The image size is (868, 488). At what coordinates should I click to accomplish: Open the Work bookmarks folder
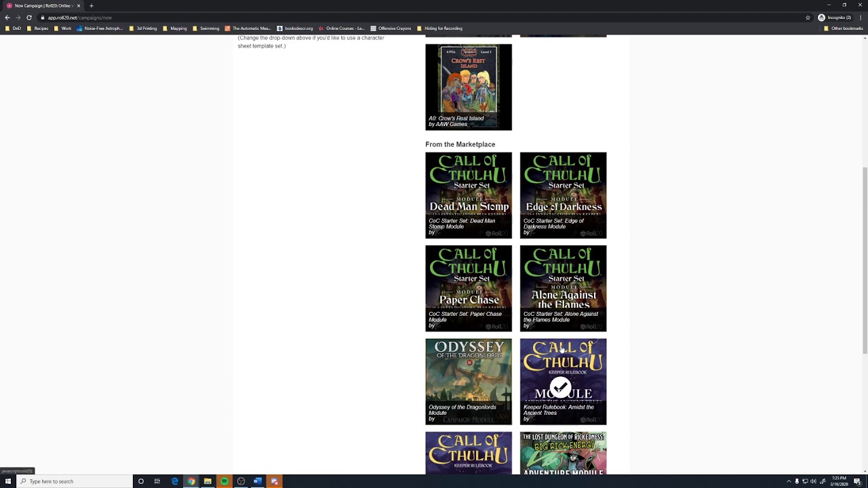[x=62, y=28]
